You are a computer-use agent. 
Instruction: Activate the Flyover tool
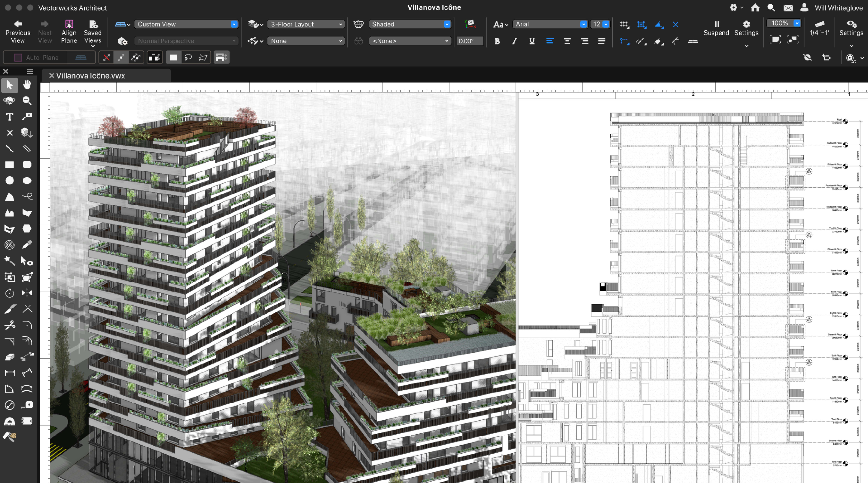pyautogui.click(x=9, y=101)
